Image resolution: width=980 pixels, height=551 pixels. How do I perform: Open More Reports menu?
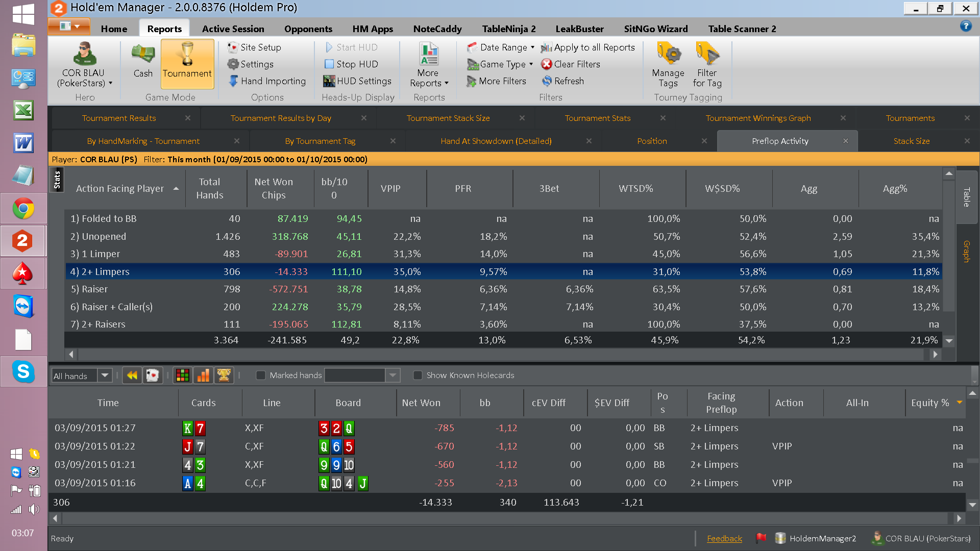[429, 65]
